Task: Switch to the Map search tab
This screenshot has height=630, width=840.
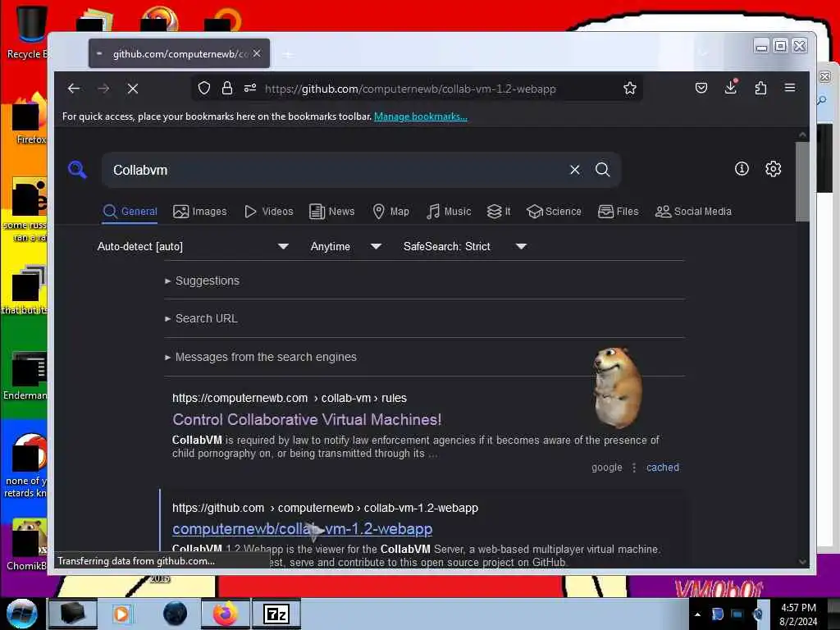Action: click(x=391, y=212)
